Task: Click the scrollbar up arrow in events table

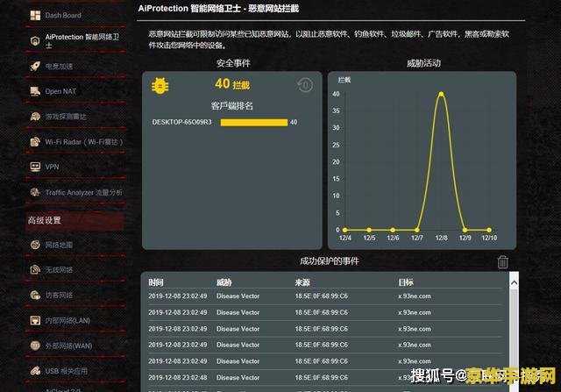Action: (x=514, y=282)
